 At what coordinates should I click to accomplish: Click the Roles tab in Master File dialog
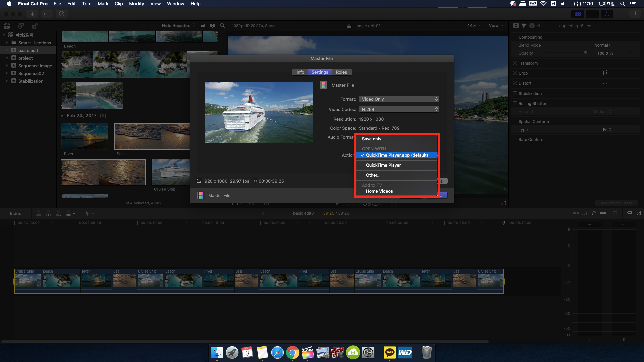coord(341,72)
